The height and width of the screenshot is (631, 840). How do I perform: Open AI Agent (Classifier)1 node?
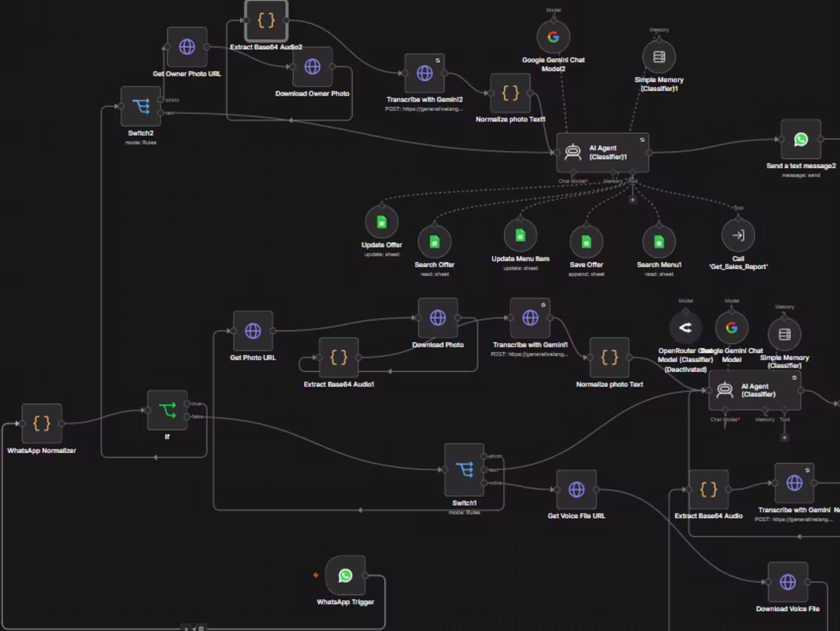[x=603, y=153]
